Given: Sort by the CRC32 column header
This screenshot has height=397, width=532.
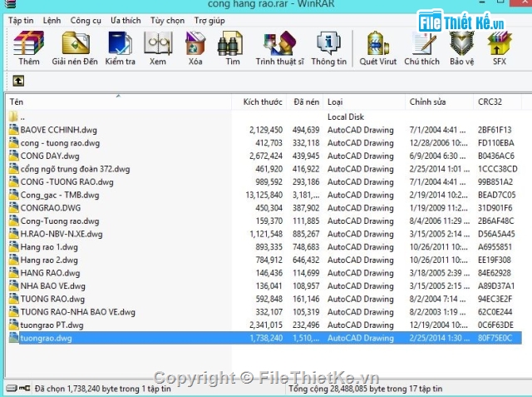Looking at the screenshot, I should coord(497,102).
